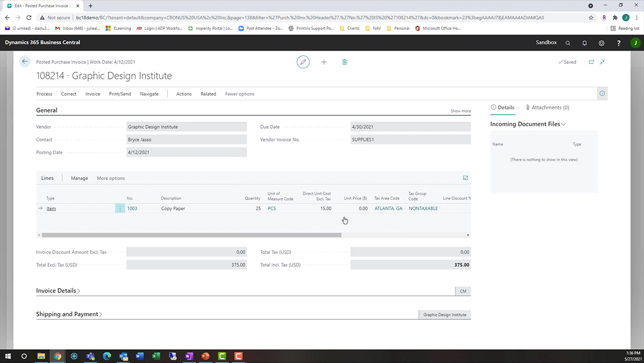Click Vendor Invoice No. field SUPPLIES1

pos(410,140)
